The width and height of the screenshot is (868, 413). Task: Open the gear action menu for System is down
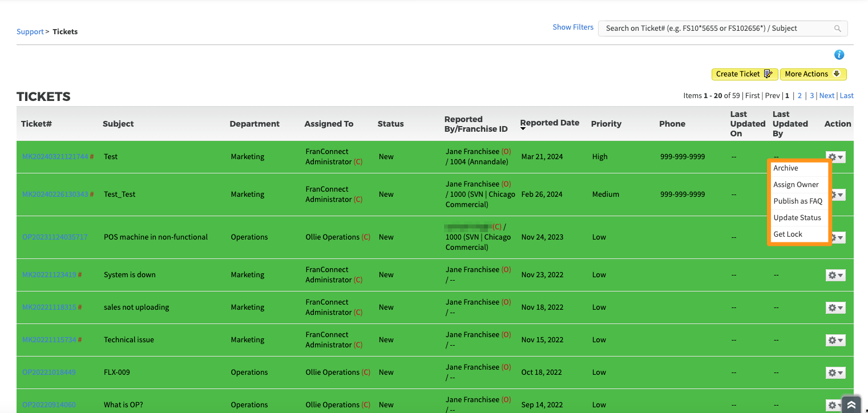tap(835, 275)
